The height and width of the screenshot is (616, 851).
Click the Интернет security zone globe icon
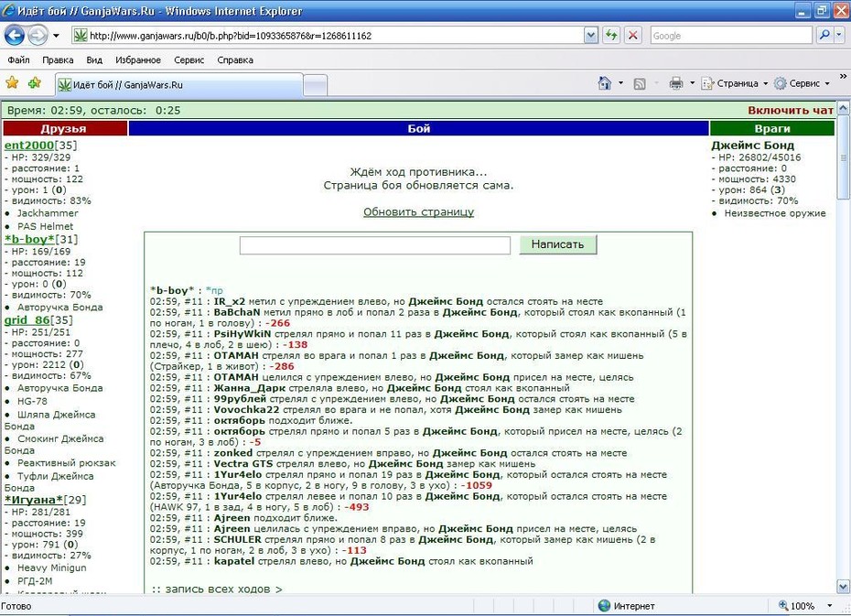point(604,606)
